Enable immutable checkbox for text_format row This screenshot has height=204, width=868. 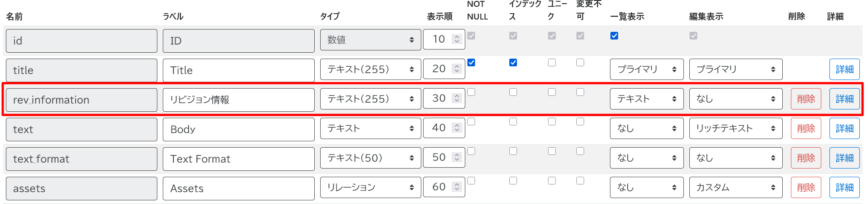pyautogui.click(x=580, y=151)
